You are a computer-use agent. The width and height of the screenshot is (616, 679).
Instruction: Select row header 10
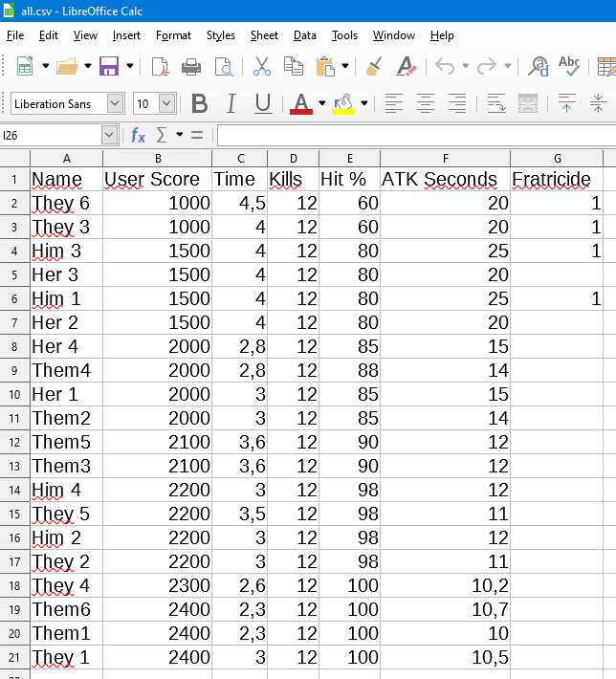[x=14, y=394]
